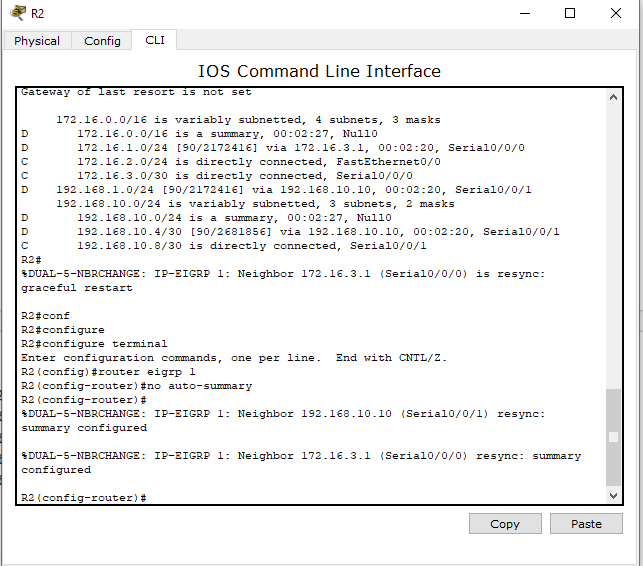Open the Config tab
The width and height of the screenshot is (643, 566).
[102, 41]
